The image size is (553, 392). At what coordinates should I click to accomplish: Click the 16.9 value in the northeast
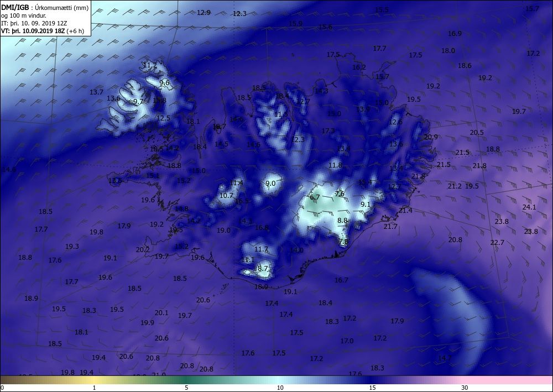tap(455, 34)
